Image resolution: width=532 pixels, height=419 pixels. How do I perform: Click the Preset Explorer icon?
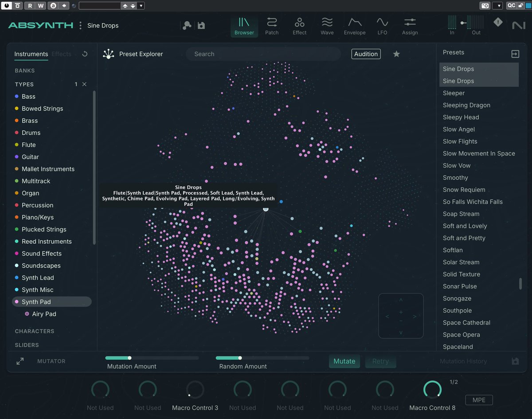tap(108, 54)
